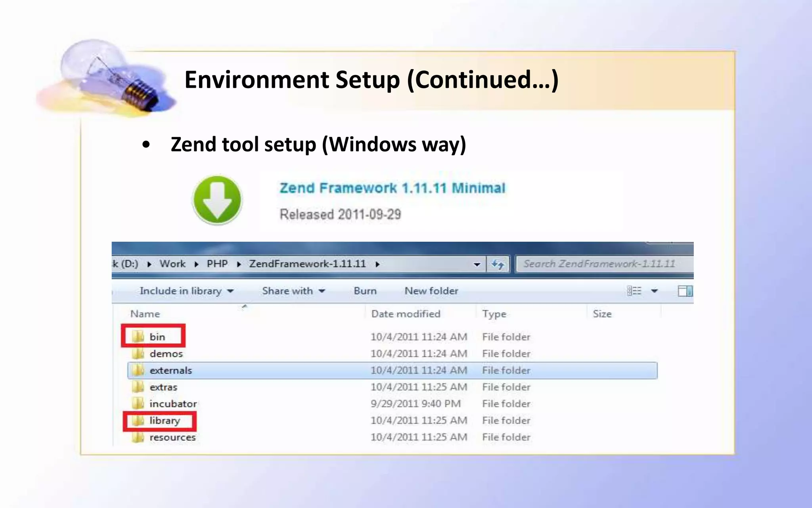Open the Zend Framework 1.11.11 Minimal link
This screenshot has width=812, height=508.
[393, 188]
